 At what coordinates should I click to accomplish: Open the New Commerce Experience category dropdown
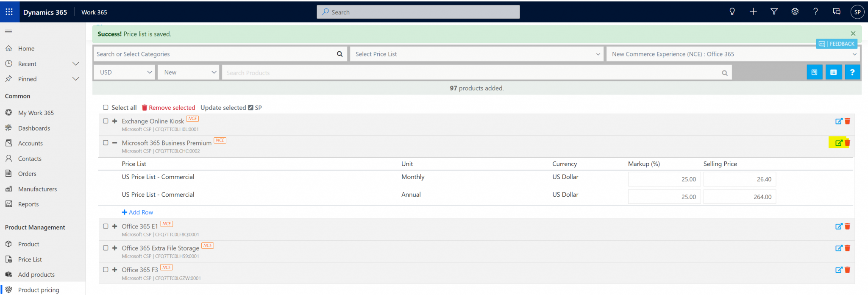[x=733, y=54]
